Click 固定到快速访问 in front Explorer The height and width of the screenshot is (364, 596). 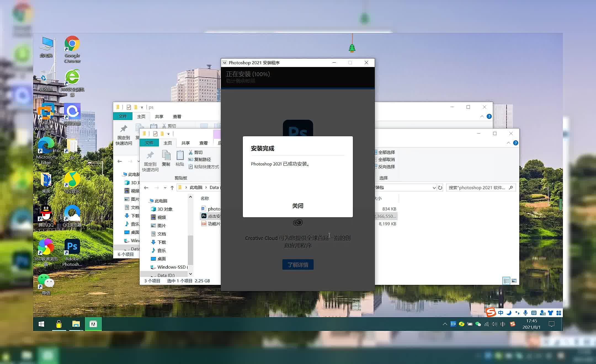[150, 161]
